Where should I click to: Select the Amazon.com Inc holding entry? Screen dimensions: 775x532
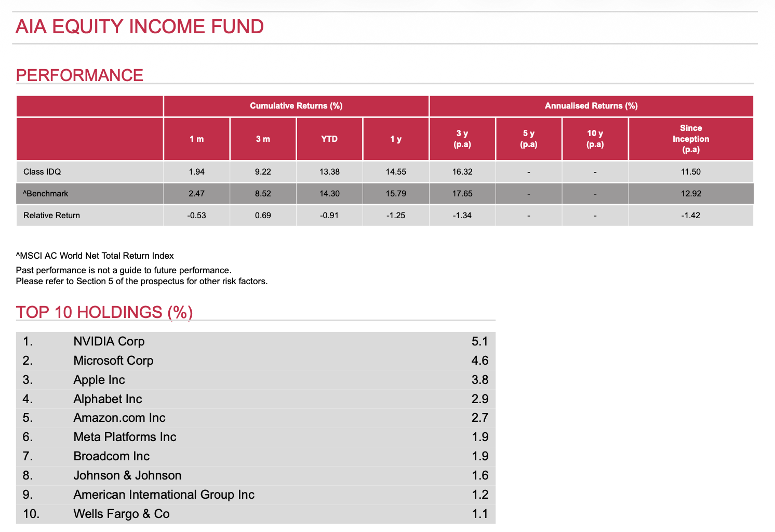pos(119,418)
